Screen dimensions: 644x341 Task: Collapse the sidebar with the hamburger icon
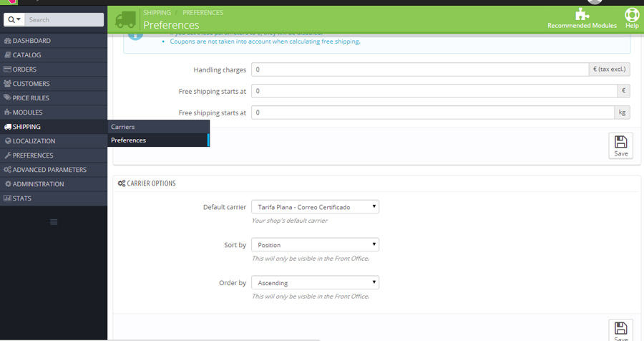(54, 222)
